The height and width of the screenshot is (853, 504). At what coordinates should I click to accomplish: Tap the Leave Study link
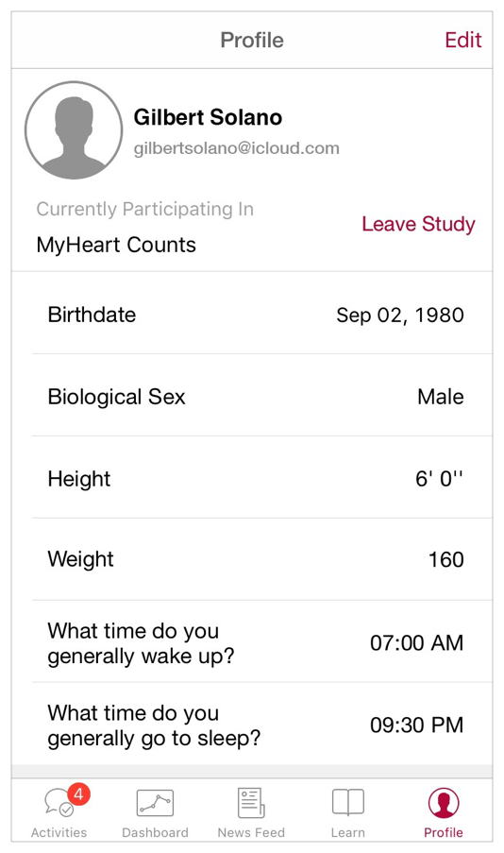(x=419, y=224)
